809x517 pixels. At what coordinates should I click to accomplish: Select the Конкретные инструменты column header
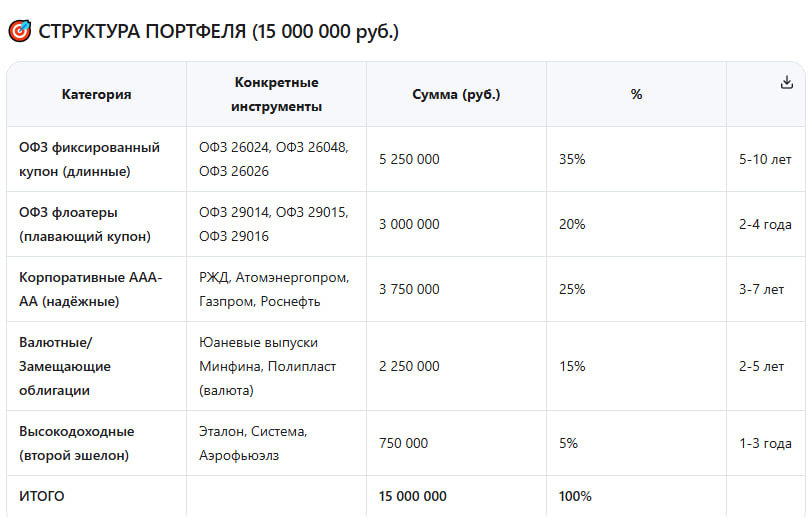point(276,94)
